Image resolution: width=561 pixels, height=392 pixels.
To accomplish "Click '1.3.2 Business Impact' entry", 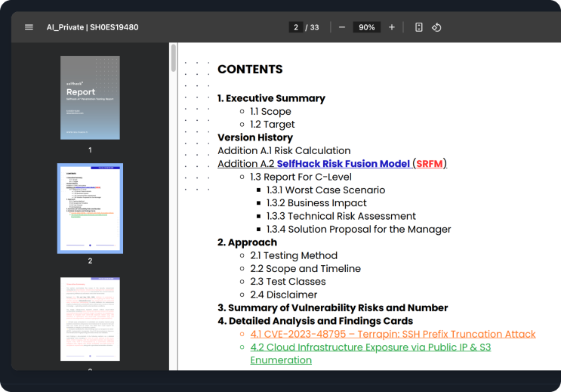I will tap(316, 203).
